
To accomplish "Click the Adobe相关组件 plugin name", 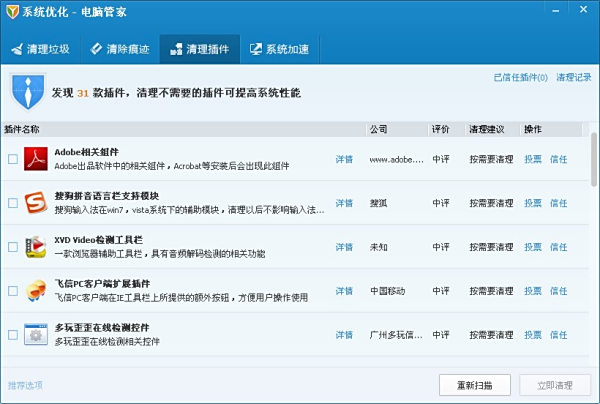I will [86, 152].
